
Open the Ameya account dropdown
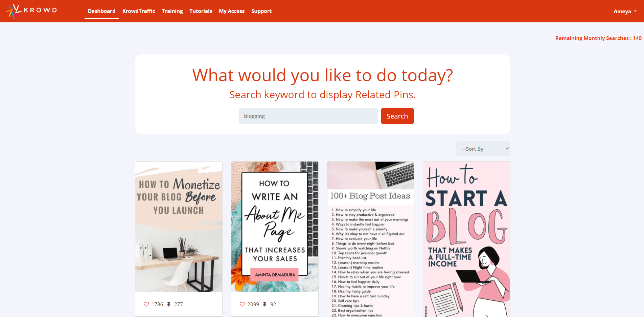625,11
